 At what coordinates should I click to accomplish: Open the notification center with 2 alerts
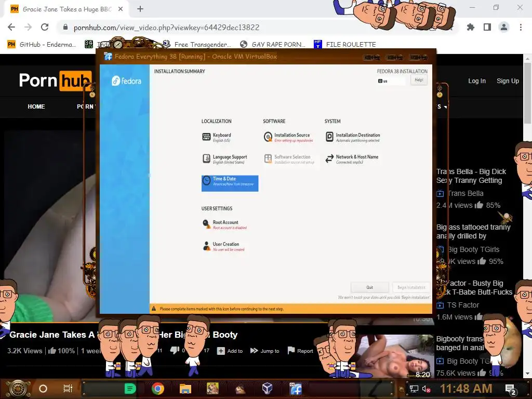(511, 390)
